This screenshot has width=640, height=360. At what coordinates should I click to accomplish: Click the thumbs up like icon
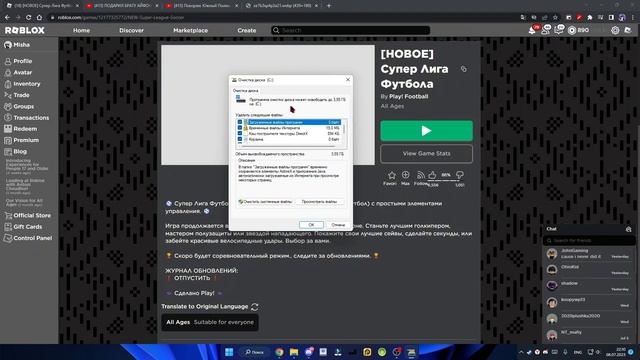pyautogui.click(x=432, y=175)
